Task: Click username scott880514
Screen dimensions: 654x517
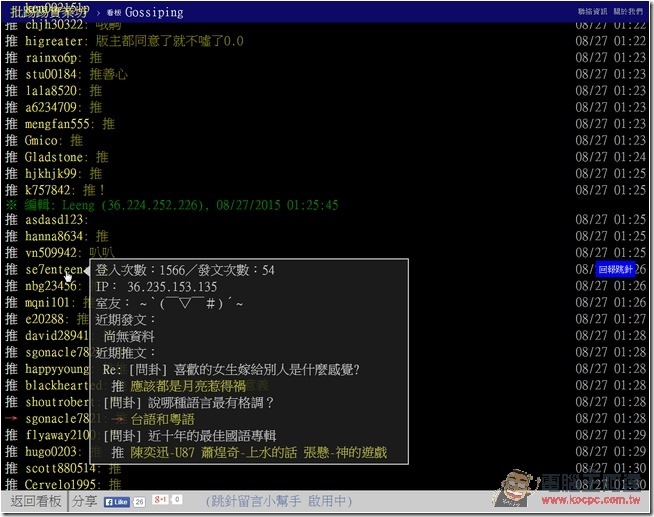Action: [60, 468]
